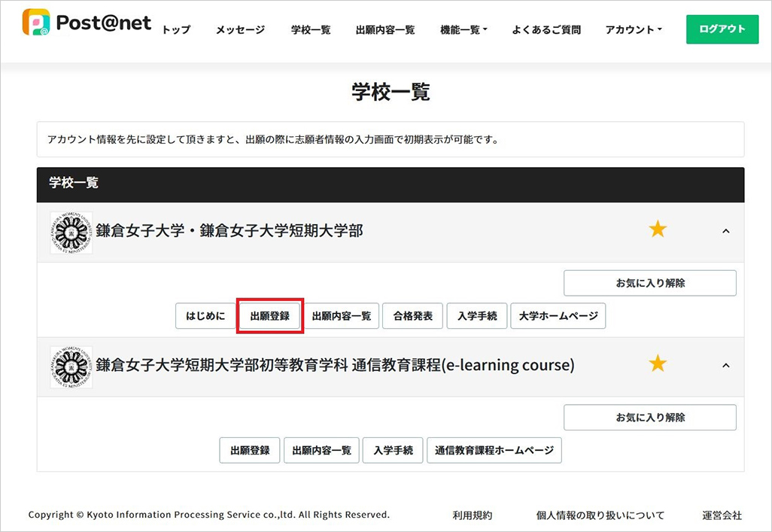Click お気に入り解除 for 鎌倉女子大学・短期大学部
The image size is (772, 532).
650,283
